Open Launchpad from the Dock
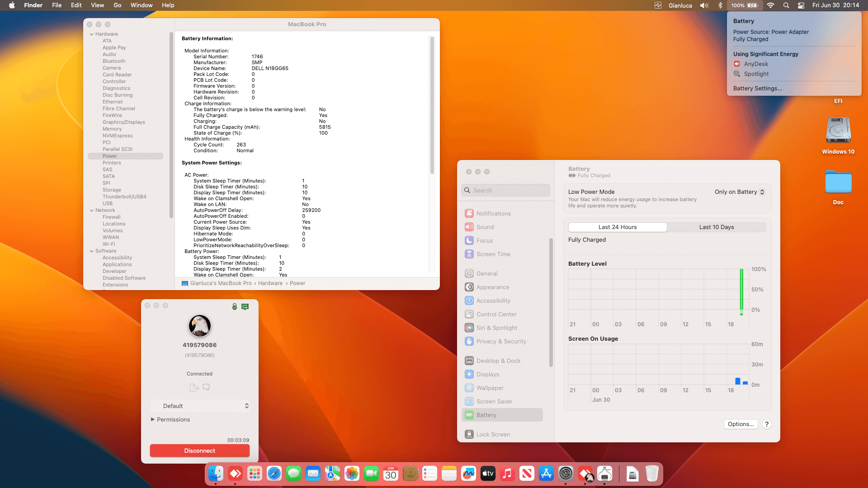Image resolution: width=868 pixels, height=488 pixels. click(255, 474)
